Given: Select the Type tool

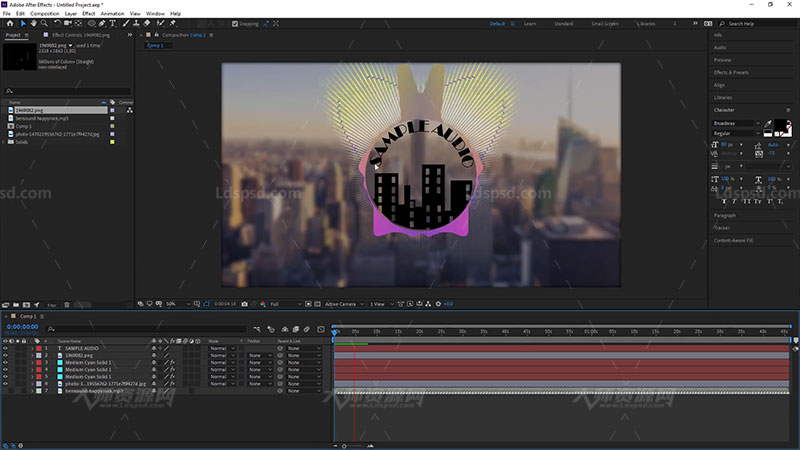Looking at the screenshot, I should tap(112, 23).
